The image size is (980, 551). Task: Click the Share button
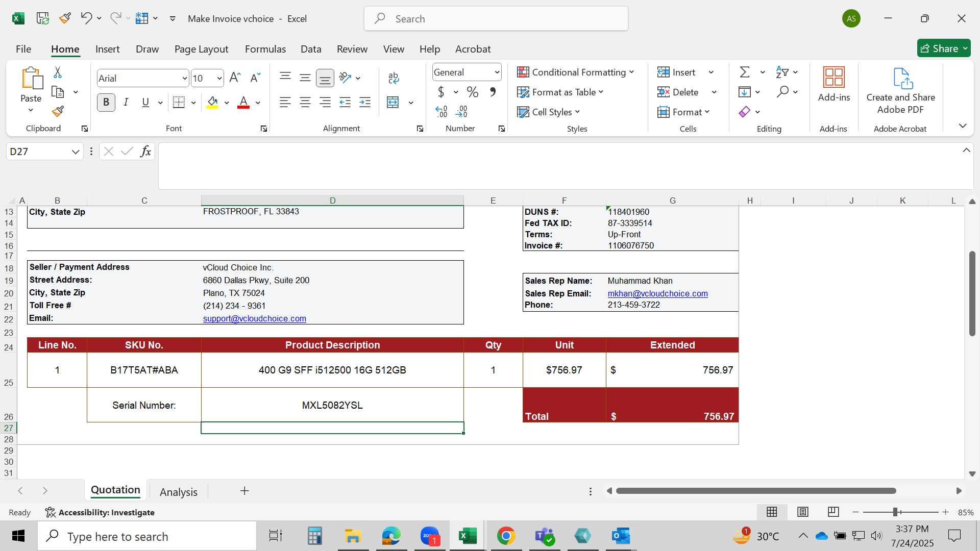(x=944, y=48)
